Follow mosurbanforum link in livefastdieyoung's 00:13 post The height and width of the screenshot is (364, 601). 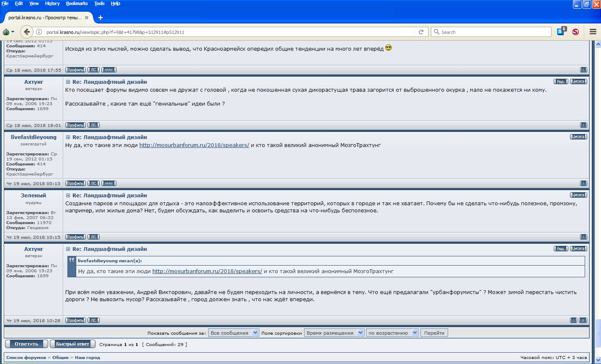(x=194, y=145)
